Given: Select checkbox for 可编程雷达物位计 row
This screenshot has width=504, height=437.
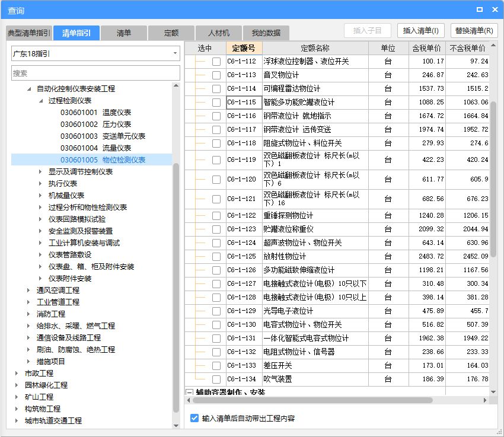Looking at the screenshot, I should (216, 89).
